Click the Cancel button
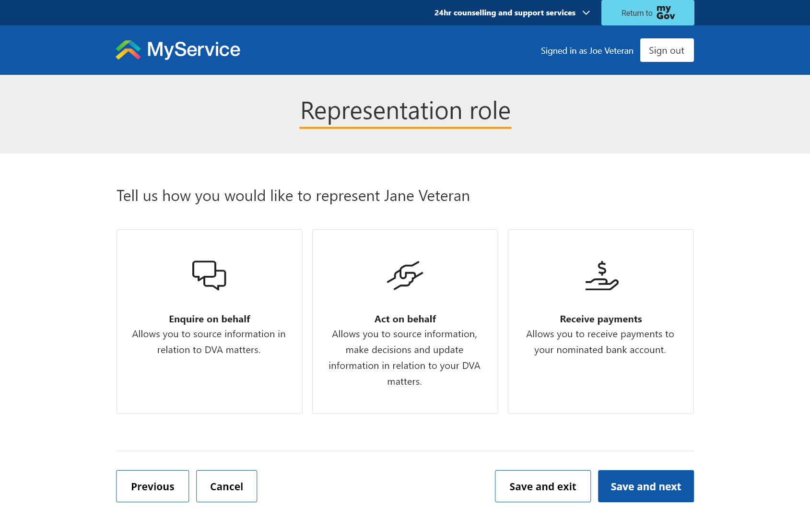Screen dimensions: 810x532 [226, 486]
